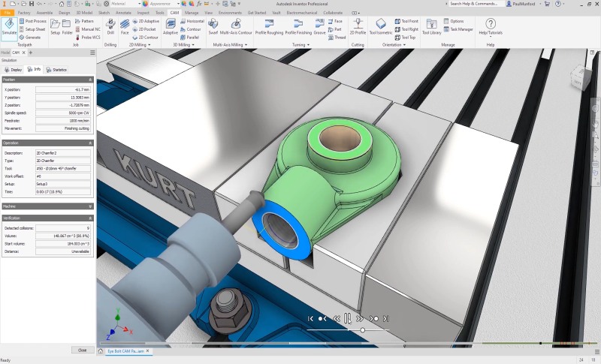Collapse the Verification section
601x364 pixels.
coord(90,218)
